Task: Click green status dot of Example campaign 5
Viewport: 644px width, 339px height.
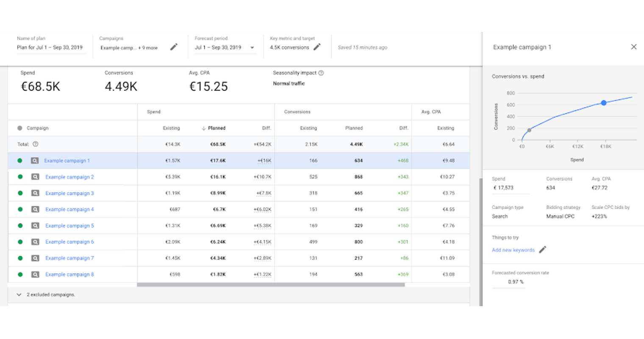Action: click(20, 225)
